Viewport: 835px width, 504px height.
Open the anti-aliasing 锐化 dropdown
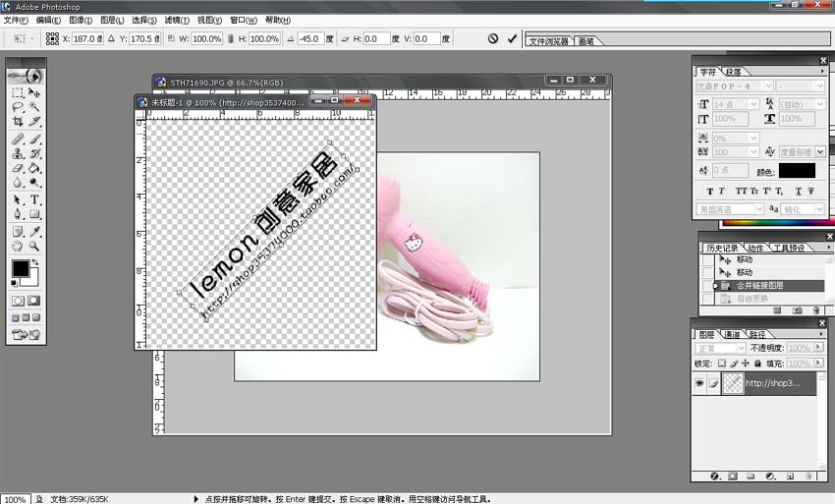point(820,209)
